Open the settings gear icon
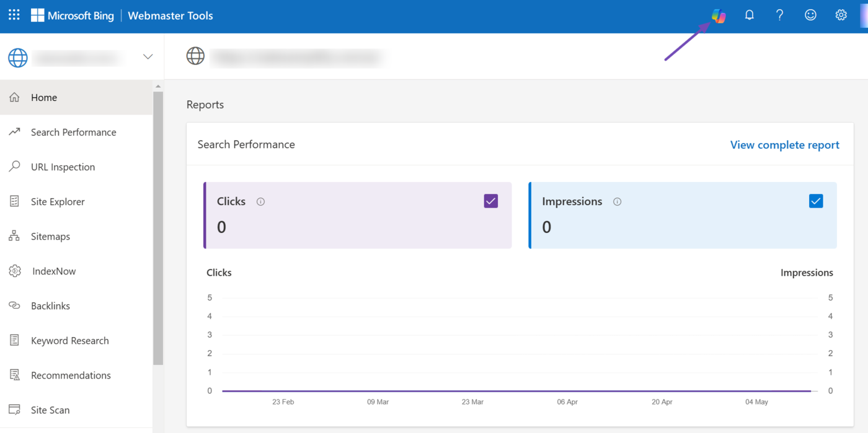The image size is (868, 433). pos(841,15)
